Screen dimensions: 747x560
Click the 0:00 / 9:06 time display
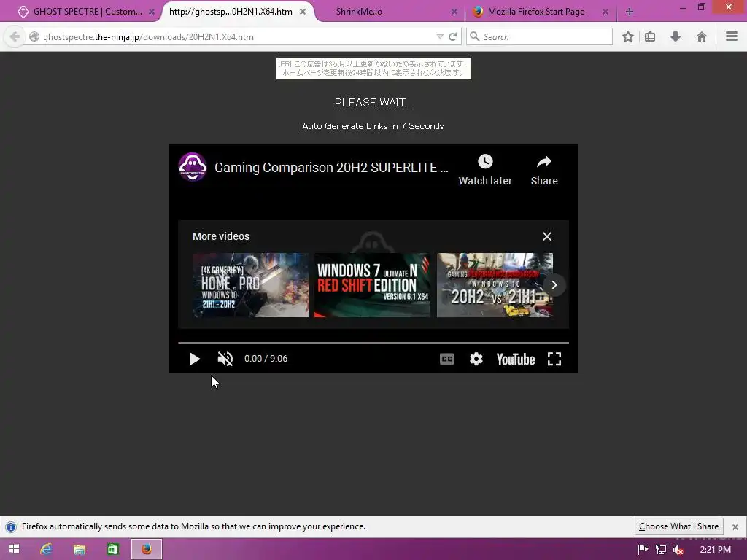click(266, 359)
